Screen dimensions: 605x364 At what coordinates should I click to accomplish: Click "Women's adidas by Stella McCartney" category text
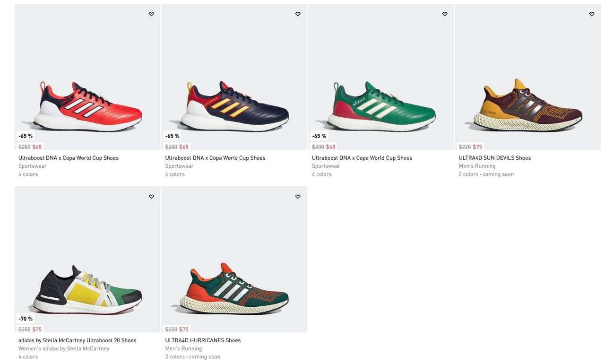(64, 348)
